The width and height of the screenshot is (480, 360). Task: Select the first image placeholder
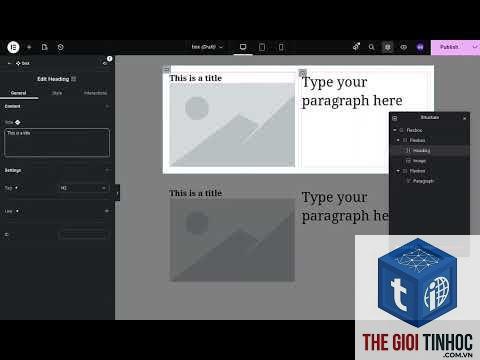click(x=232, y=125)
